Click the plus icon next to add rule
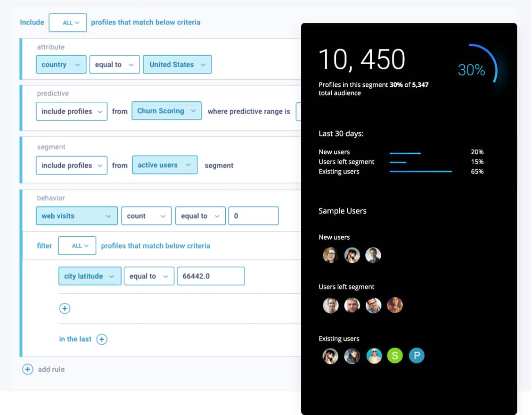The width and height of the screenshot is (532, 415). click(27, 369)
